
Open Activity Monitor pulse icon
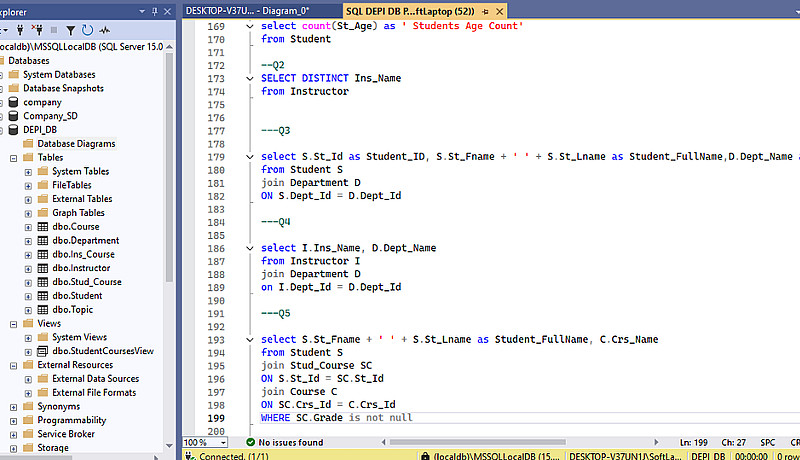[105, 30]
